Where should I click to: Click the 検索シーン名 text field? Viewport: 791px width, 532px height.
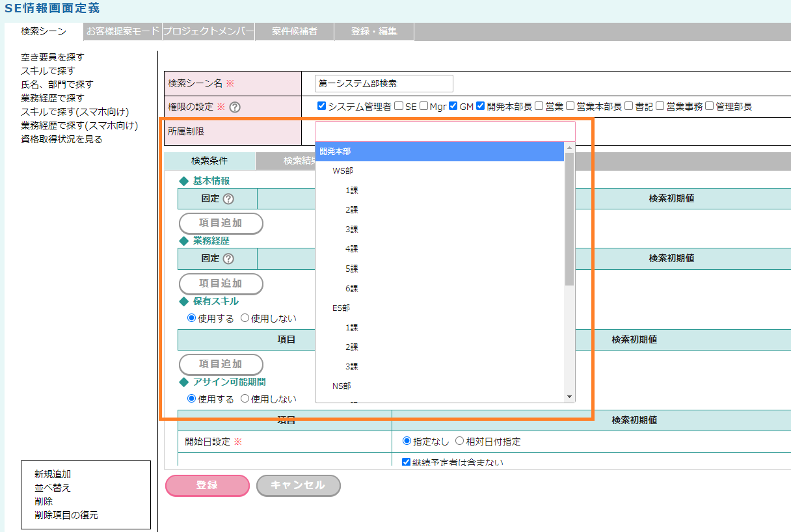coord(384,84)
